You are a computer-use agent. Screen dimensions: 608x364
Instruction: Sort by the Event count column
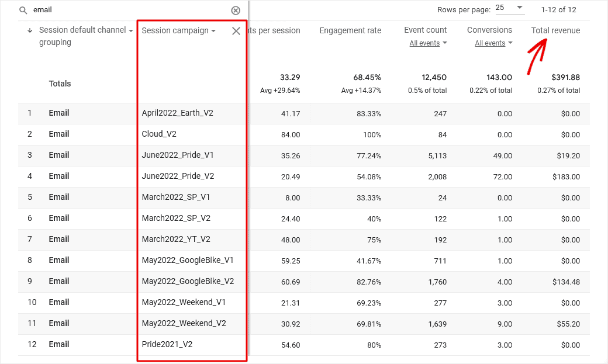425,30
